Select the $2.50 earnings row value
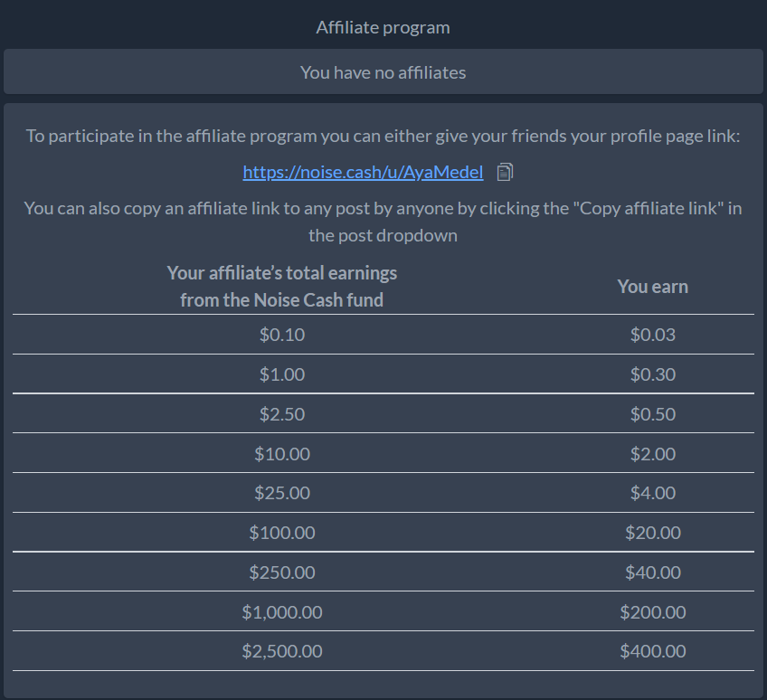Image resolution: width=767 pixels, height=700 pixels. [x=282, y=414]
